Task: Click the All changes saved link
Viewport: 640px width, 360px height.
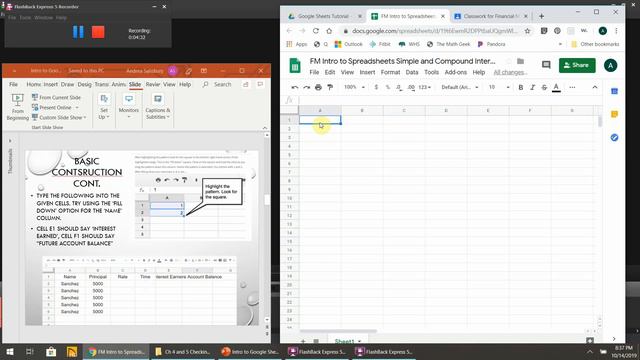Action: pos(510,72)
